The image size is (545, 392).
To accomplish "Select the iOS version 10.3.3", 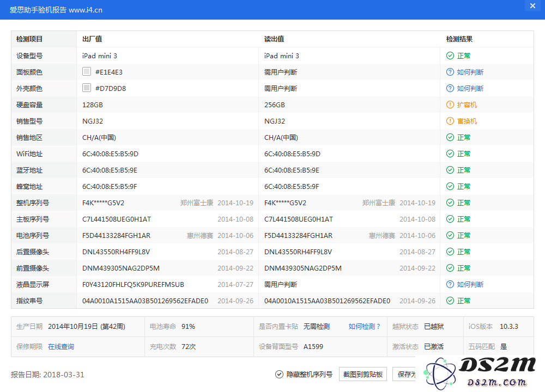I will [x=509, y=326].
